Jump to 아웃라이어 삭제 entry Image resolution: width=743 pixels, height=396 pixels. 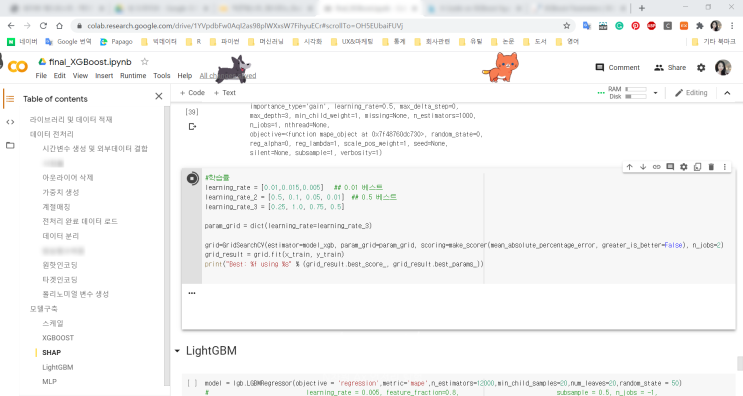click(x=68, y=178)
